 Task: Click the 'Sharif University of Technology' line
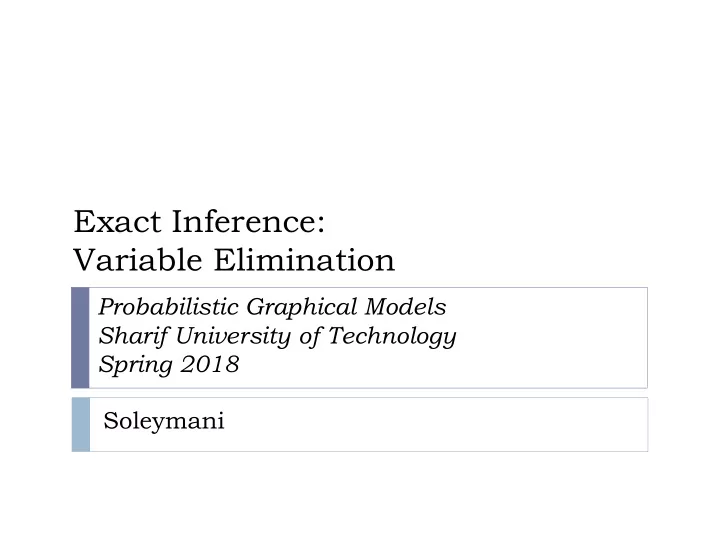277,336
